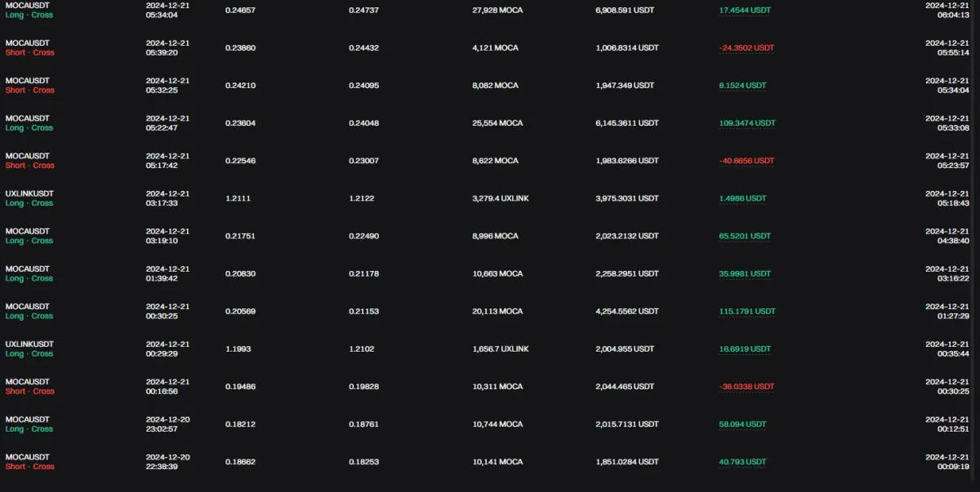This screenshot has height=492, width=980.
Task: Select the 0.18212 entry price
Action: coord(240,424)
